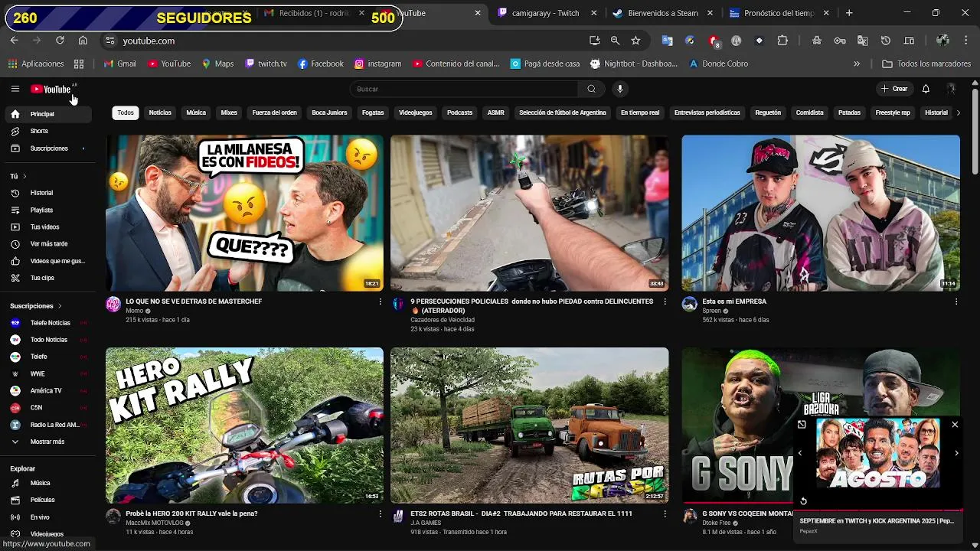Expand Mostrar más subscriptions
Image resolution: width=980 pixels, height=551 pixels.
click(48, 442)
